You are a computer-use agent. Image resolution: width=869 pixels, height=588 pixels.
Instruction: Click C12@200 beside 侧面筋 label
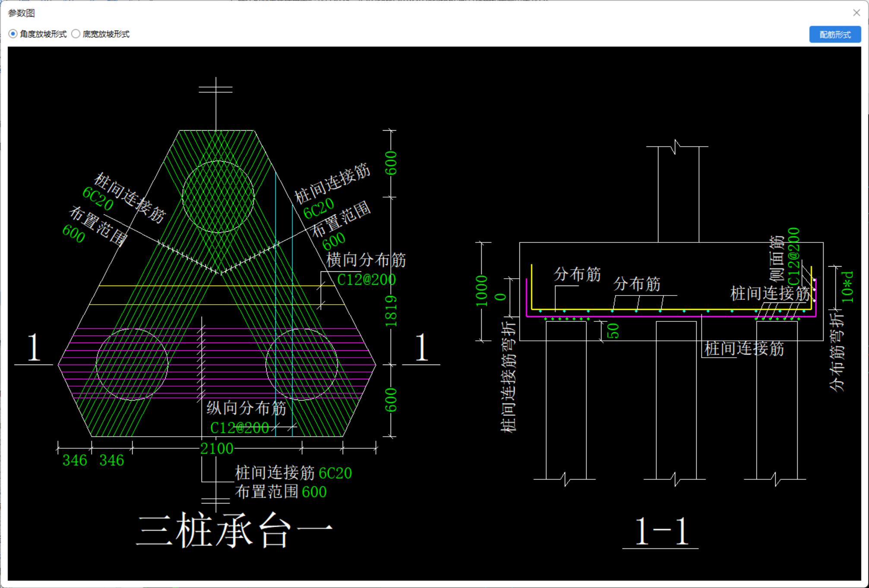794,256
